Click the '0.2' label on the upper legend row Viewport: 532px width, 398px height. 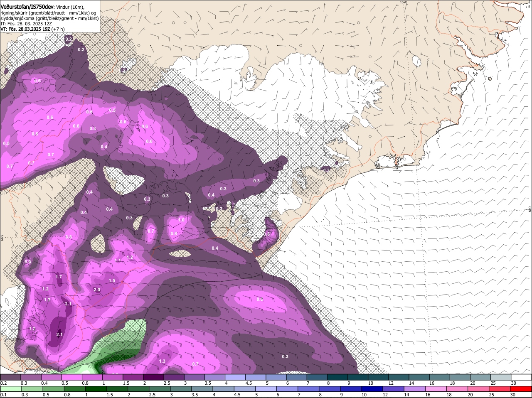coord(3,383)
